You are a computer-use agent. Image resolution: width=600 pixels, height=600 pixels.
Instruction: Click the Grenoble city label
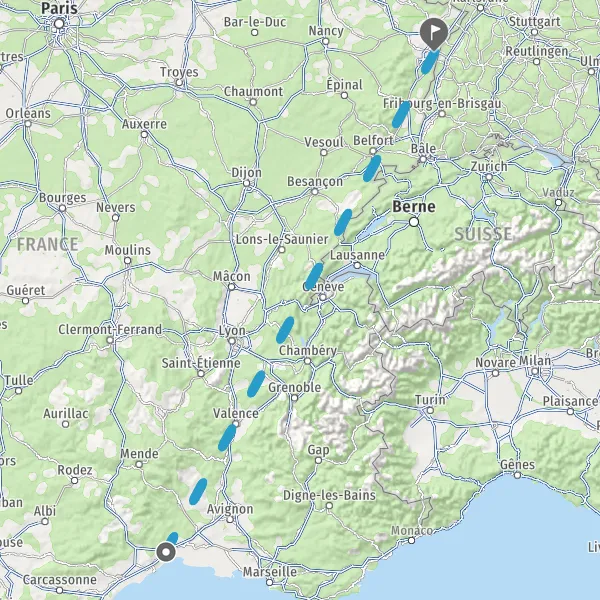coord(294,387)
